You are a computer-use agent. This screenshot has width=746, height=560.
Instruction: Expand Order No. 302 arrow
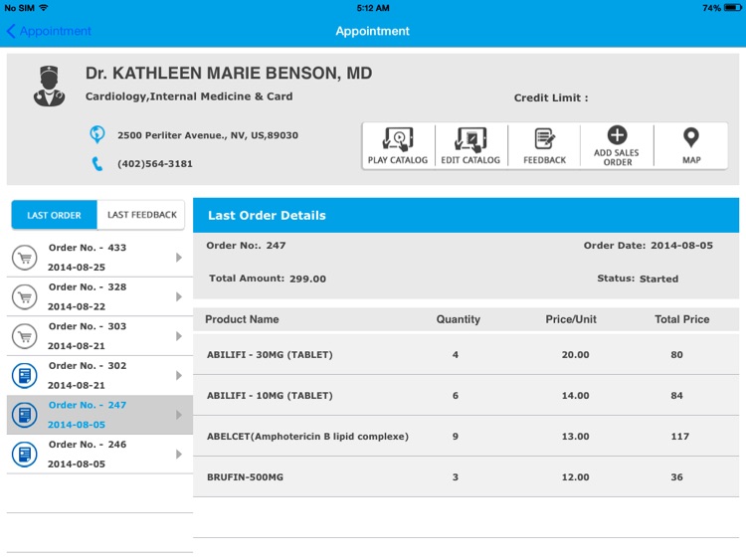click(179, 375)
